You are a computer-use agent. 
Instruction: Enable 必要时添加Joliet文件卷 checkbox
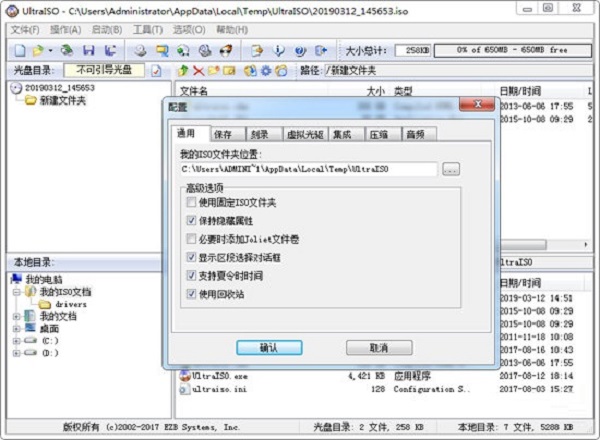point(191,239)
